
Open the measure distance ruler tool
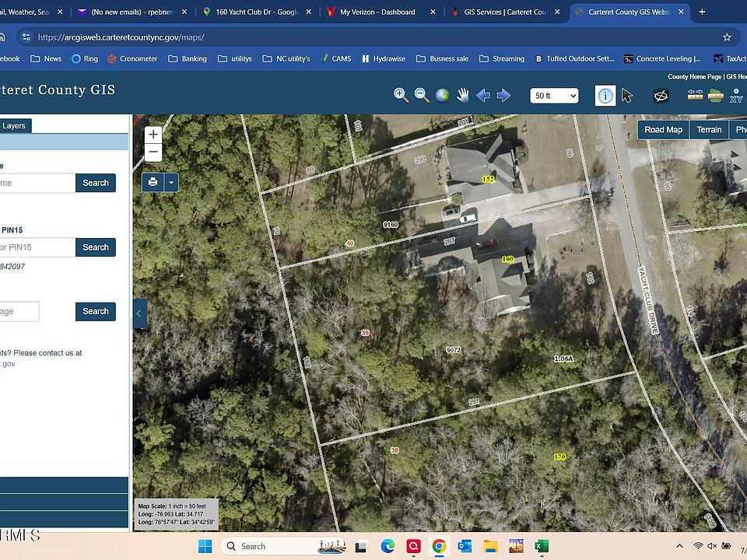click(695, 95)
